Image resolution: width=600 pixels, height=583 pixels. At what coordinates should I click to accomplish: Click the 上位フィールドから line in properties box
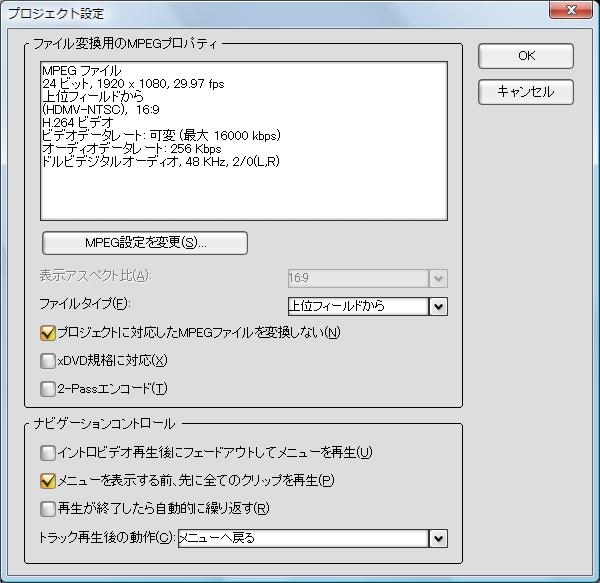coord(93,97)
